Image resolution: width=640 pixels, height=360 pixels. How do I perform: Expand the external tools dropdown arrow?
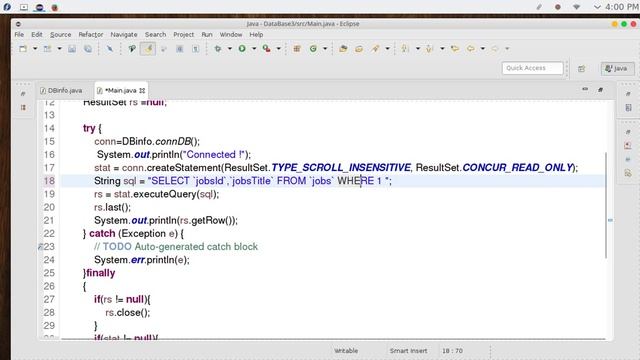coord(279,49)
